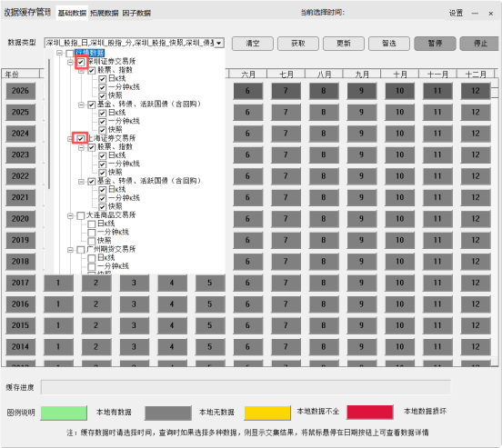Screen dimensions: 502x448
Task: Switch to the 因子数据 tab
Action: [136, 13]
